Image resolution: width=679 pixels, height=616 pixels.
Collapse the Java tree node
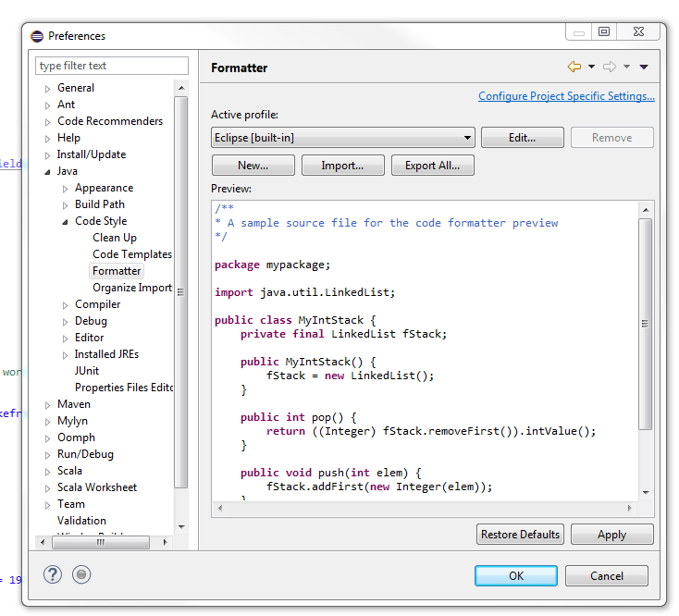click(47, 172)
